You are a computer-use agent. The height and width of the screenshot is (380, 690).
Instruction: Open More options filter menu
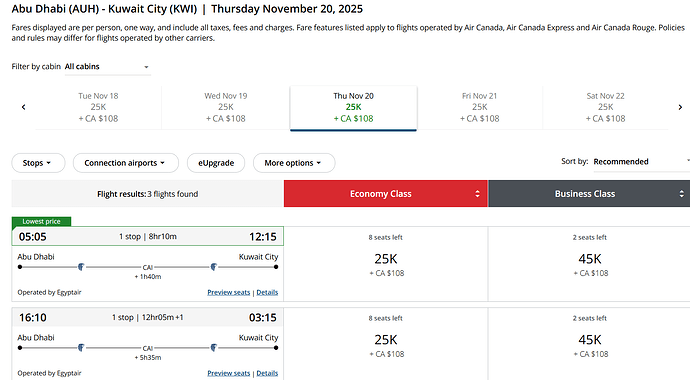pyautogui.click(x=294, y=163)
